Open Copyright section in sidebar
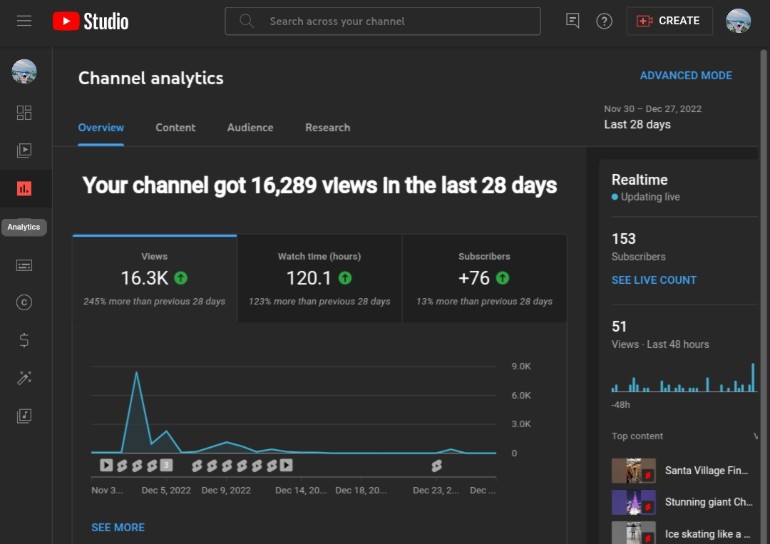The height and width of the screenshot is (544, 770). [x=24, y=302]
